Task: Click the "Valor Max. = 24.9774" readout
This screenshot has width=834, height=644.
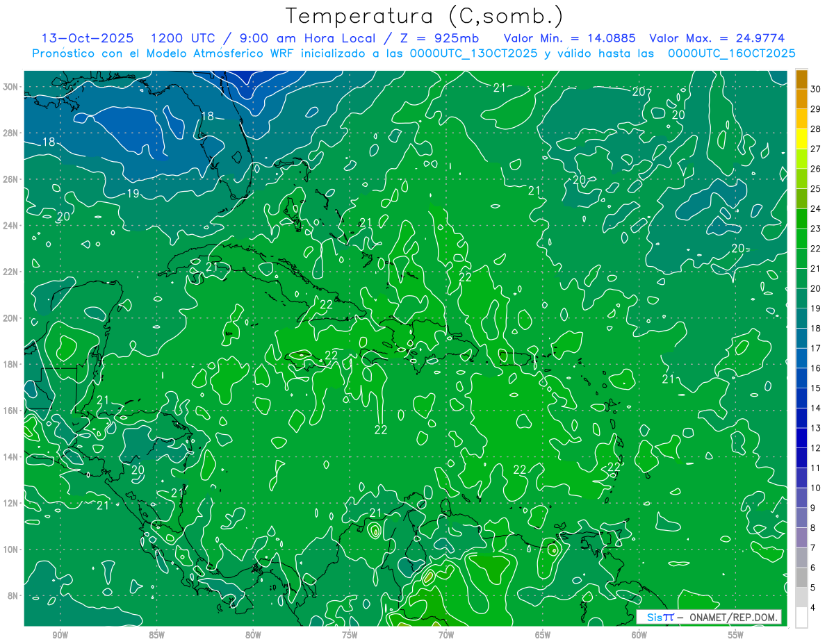Action: [717, 38]
